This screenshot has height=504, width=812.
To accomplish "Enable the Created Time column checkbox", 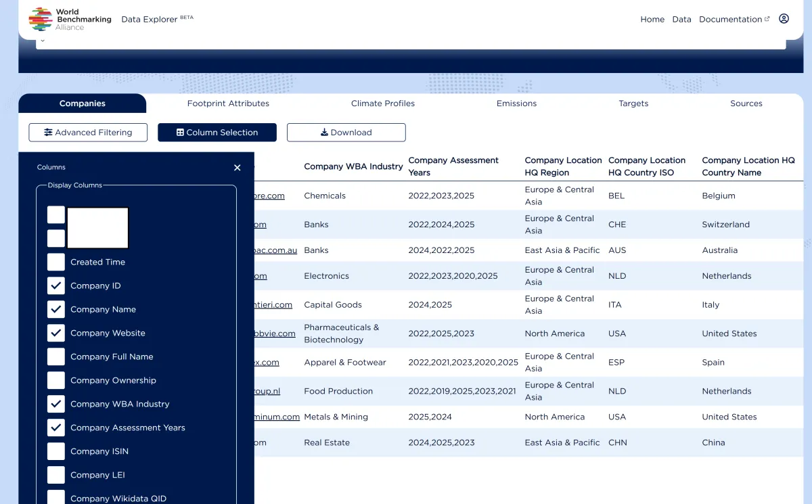I will point(56,262).
